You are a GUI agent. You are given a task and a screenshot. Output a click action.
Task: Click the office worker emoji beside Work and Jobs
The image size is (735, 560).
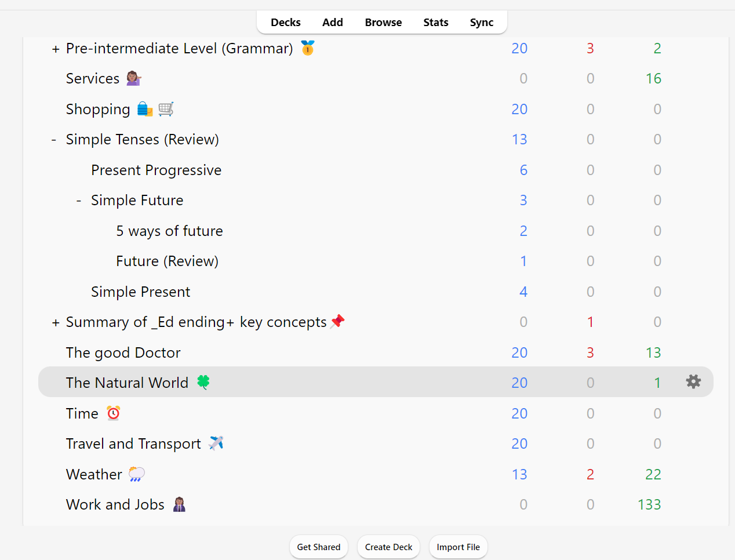179,504
